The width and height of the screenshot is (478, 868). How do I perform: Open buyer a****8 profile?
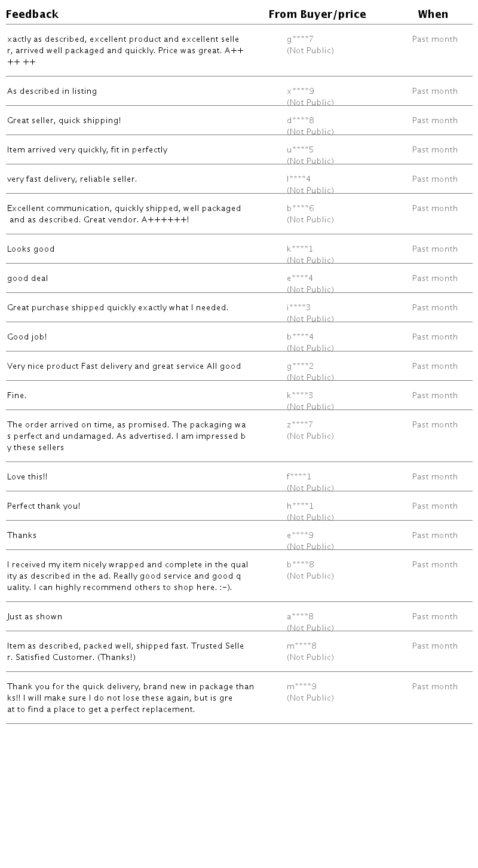point(300,617)
